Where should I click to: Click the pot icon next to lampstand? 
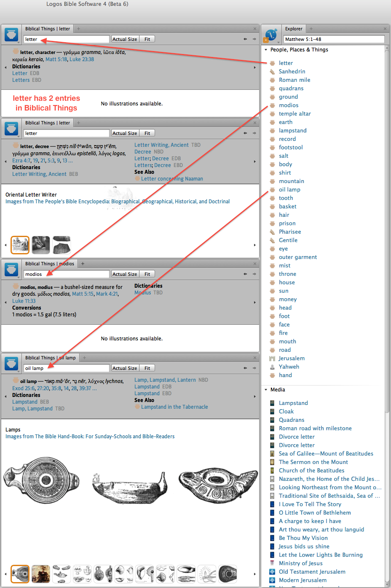(x=272, y=131)
